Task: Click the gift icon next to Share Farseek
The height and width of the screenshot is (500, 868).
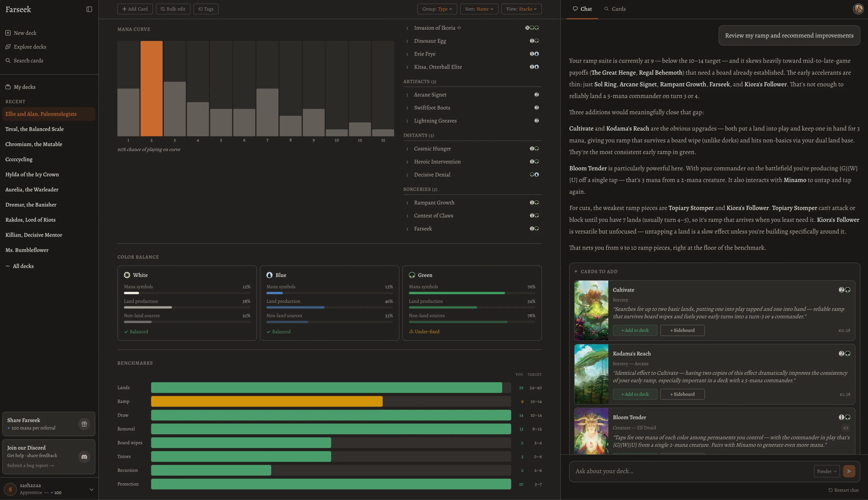Action: pyautogui.click(x=84, y=424)
